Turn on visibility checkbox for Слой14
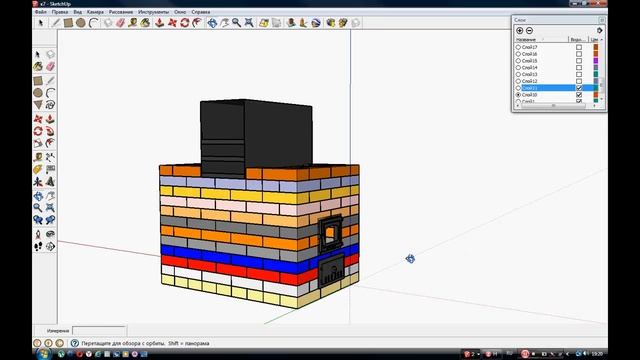Viewport: 640px width, 360px height. pyautogui.click(x=579, y=67)
